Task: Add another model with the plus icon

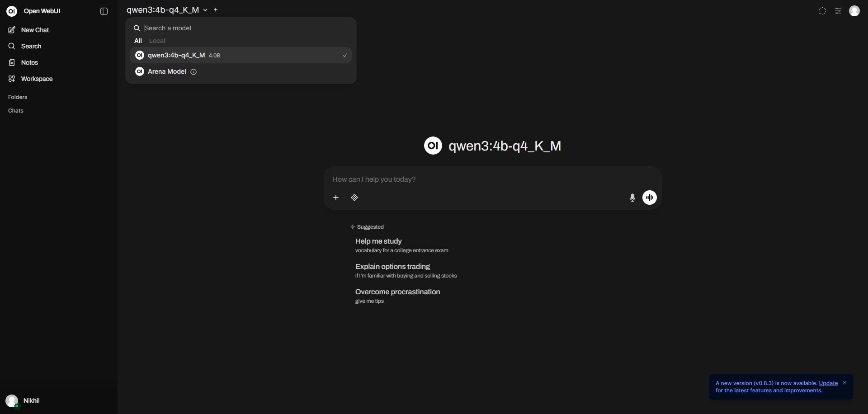Action: point(216,10)
